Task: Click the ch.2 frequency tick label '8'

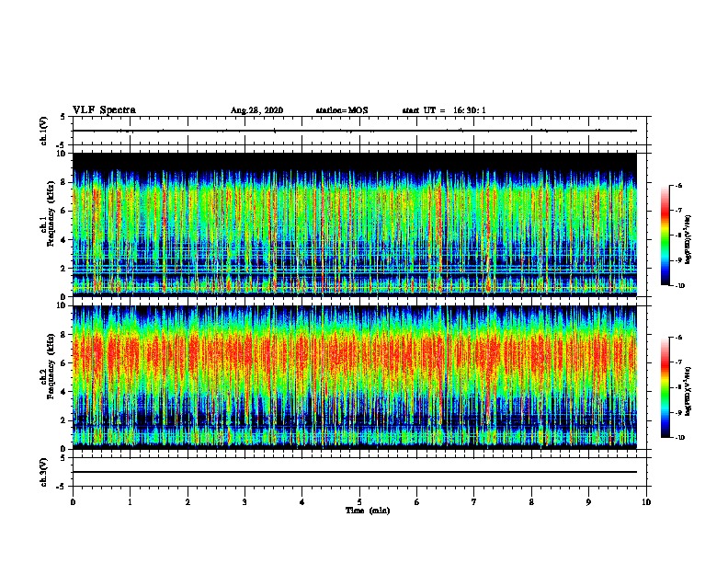Action: point(64,335)
